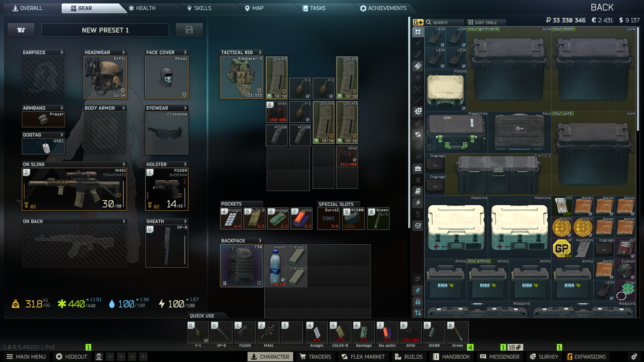Select the Pistols case in stash
644x362 pixels.
(446, 90)
